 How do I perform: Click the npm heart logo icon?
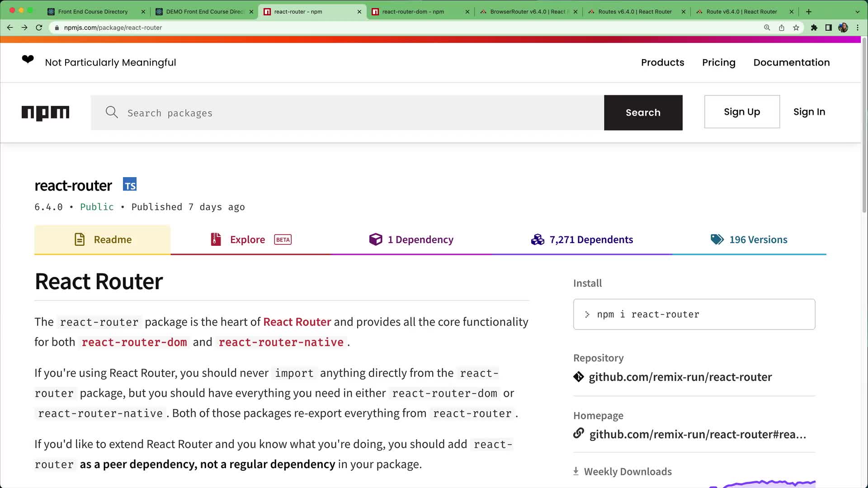click(28, 59)
